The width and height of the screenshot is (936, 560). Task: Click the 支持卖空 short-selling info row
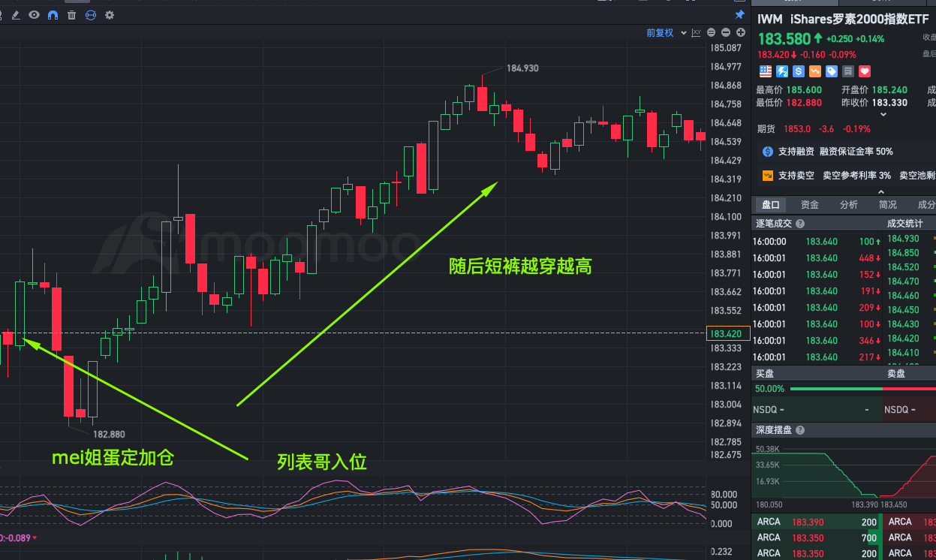(848, 176)
